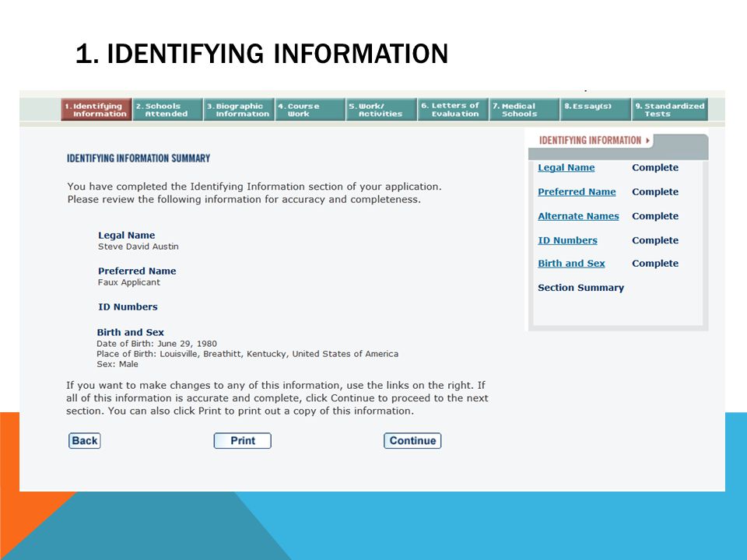This screenshot has height=560, width=747.
Task: Go to the Biographic Information tab
Action: click(239, 110)
